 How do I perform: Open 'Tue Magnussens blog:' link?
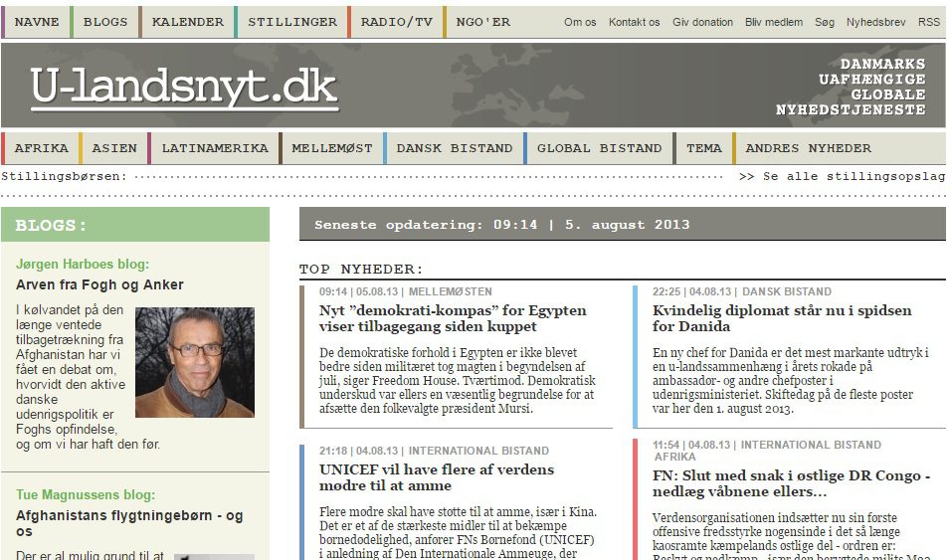pyautogui.click(x=86, y=494)
